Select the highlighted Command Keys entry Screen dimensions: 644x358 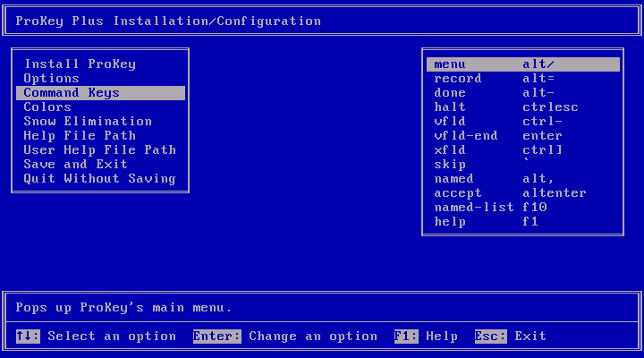point(100,93)
